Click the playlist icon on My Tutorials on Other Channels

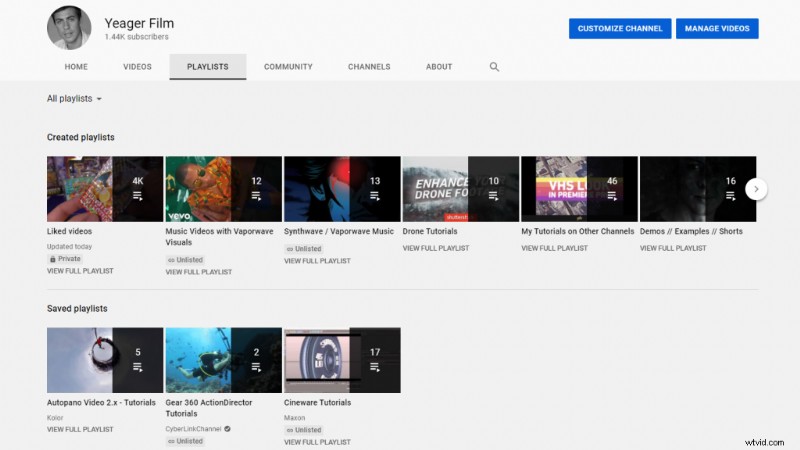[x=612, y=196]
